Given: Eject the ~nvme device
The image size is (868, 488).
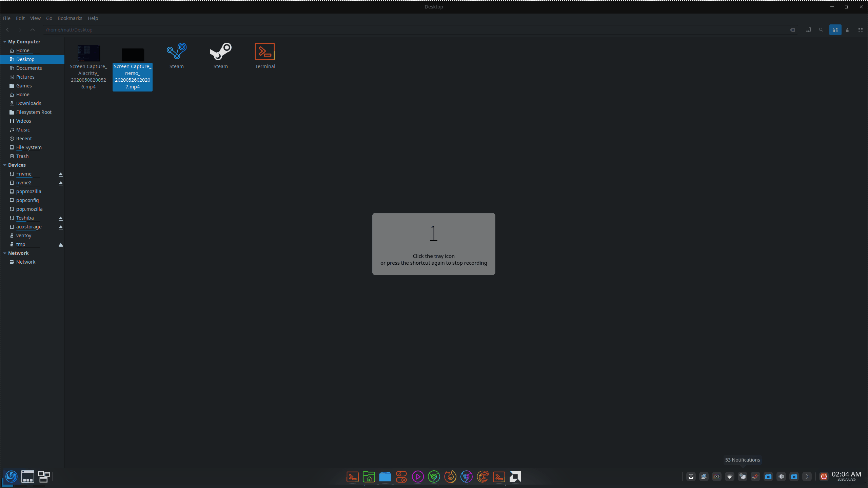Looking at the screenshot, I should tap(61, 174).
